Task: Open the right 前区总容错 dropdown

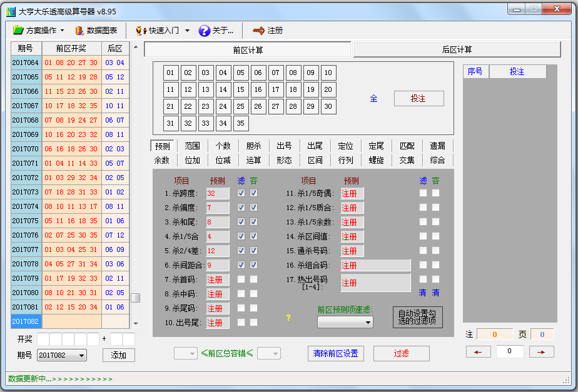Action: pos(269,354)
